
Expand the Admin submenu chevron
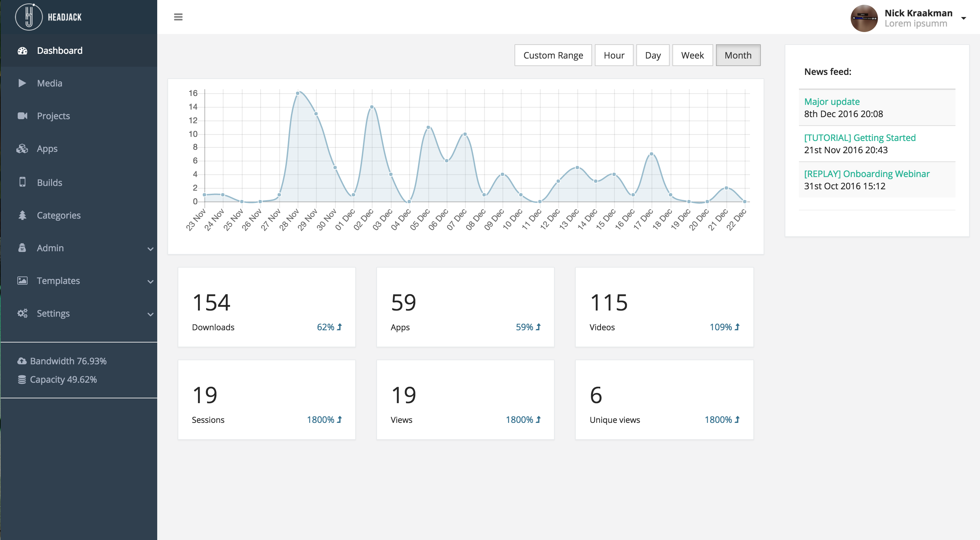(x=150, y=249)
